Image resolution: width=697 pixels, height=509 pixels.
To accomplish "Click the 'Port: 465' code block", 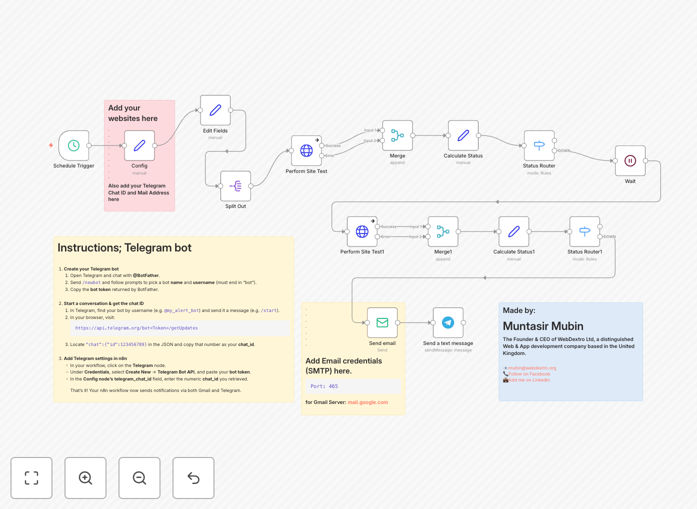I will pos(354,386).
